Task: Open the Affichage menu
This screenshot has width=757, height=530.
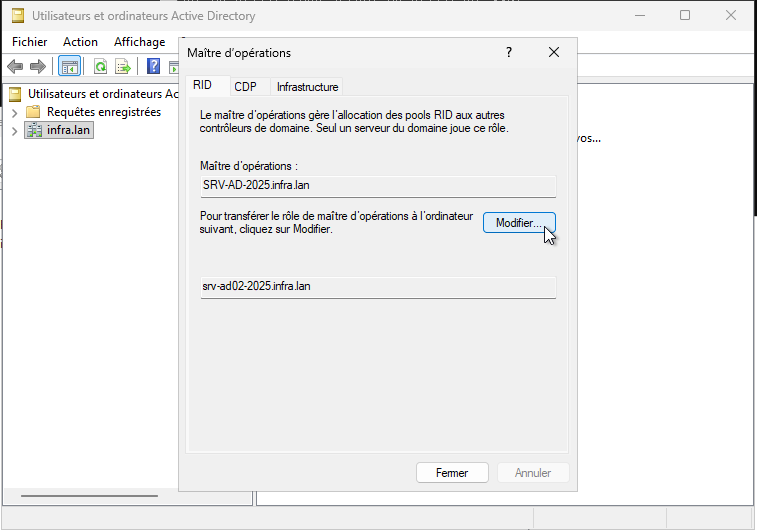Action: [139, 42]
